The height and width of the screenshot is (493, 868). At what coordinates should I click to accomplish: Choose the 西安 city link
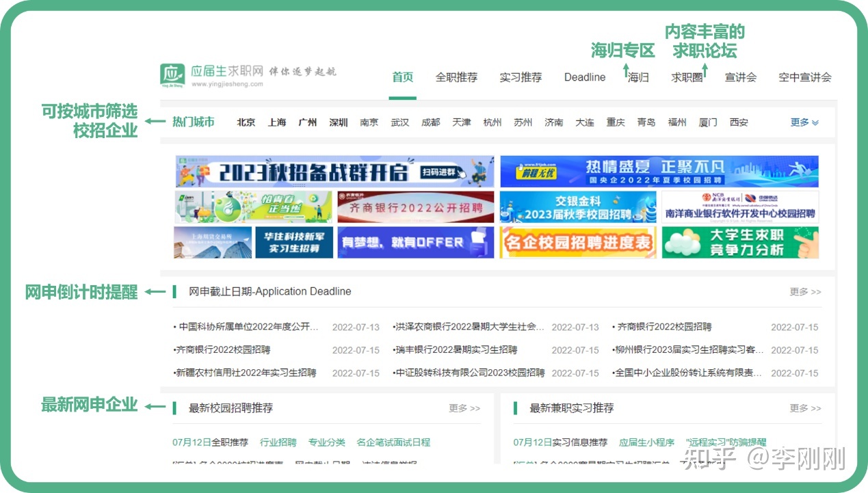pyautogui.click(x=739, y=122)
